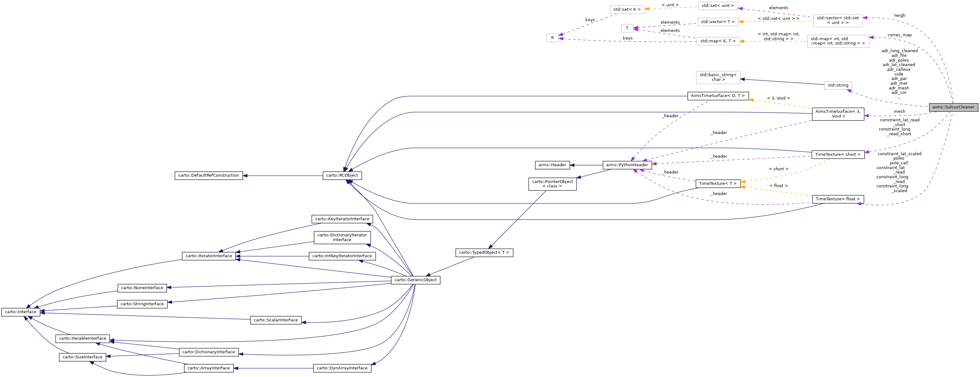Open carto::DictionaryIterator Interface node
This screenshot has width=980, height=377.
tap(342, 238)
